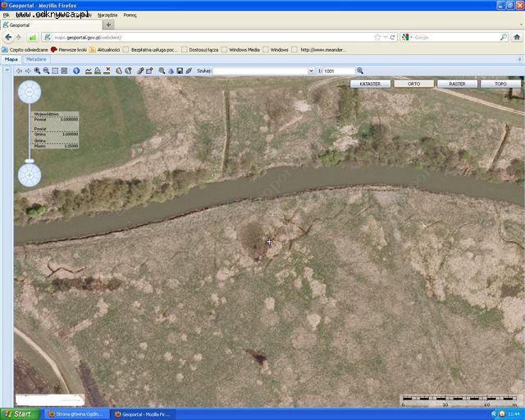Switch to TOPO map layer
Screen dimensions: 525x420
[501, 84]
